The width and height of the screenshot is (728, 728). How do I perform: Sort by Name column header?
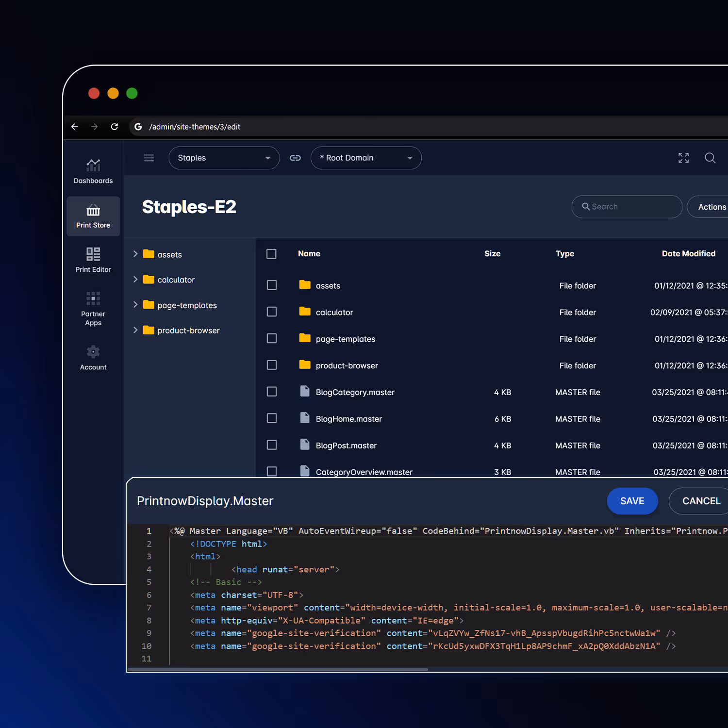[309, 254]
